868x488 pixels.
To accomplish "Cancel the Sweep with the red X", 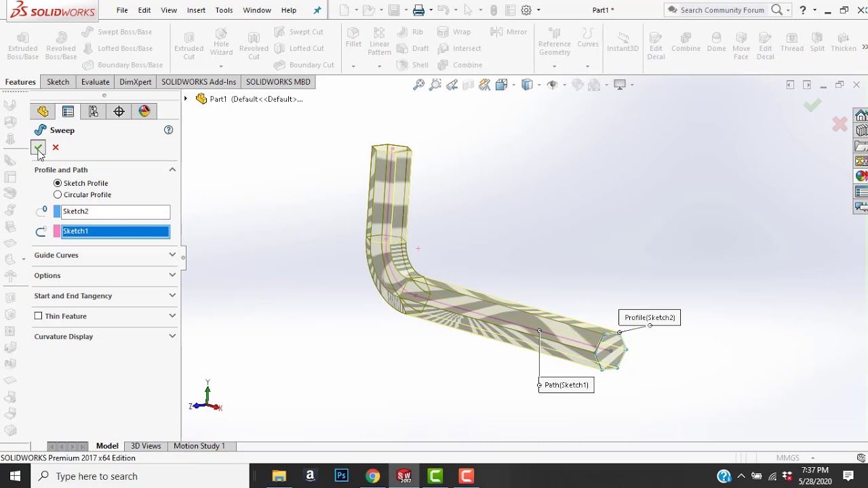I will tap(56, 147).
